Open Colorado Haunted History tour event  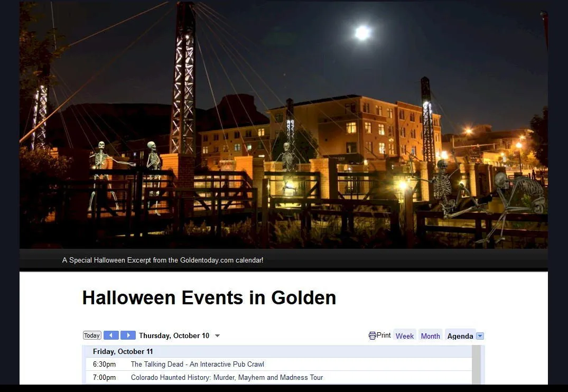pos(227,378)
